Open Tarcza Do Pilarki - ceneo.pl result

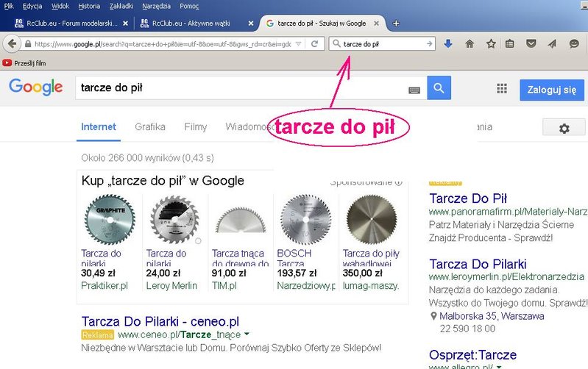coord(160,321)
